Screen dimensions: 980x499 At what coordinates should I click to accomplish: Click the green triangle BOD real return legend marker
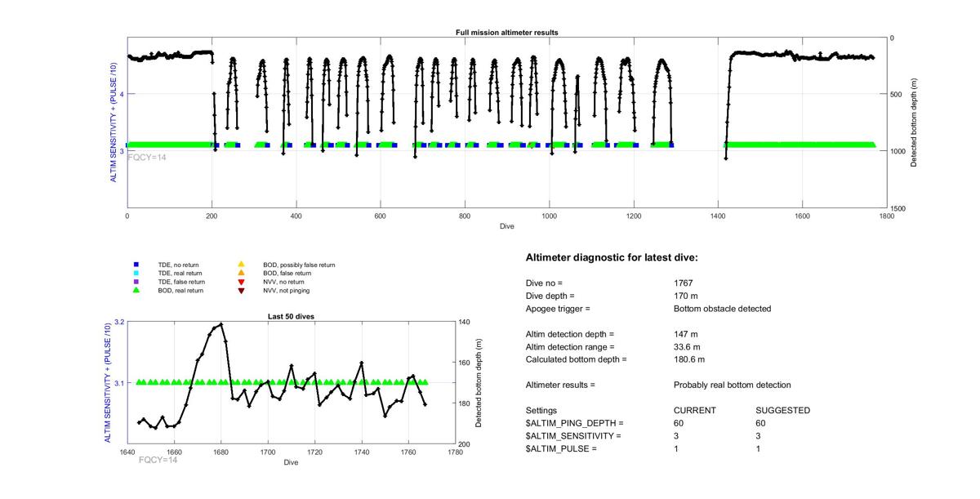(136, 290)
